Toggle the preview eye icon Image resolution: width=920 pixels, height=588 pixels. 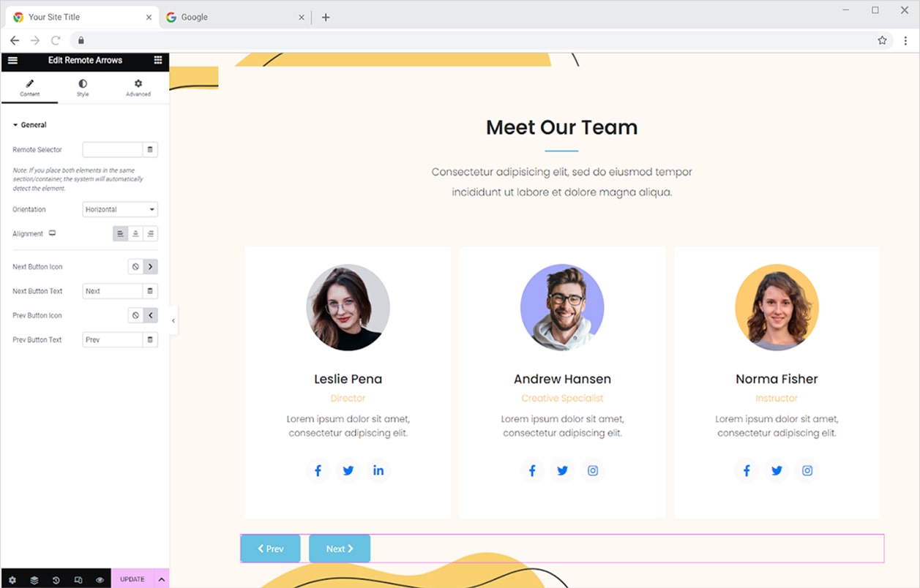[x=100, y=579]
